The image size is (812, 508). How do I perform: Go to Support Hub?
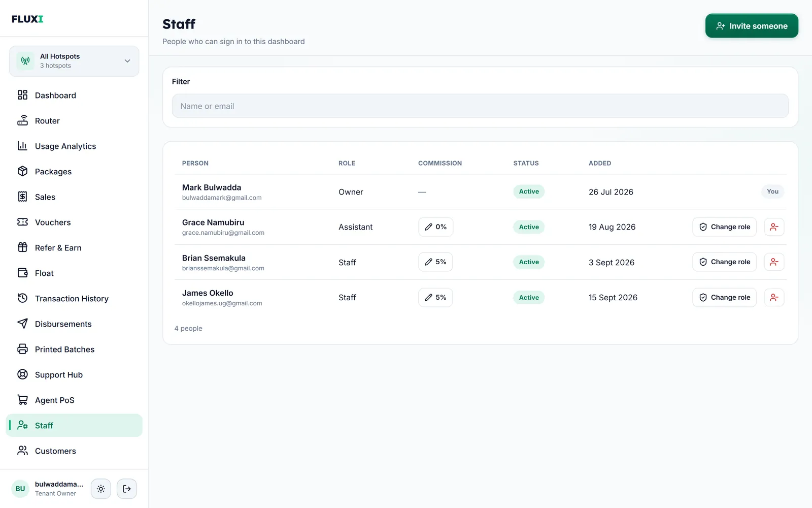(74, 375)
